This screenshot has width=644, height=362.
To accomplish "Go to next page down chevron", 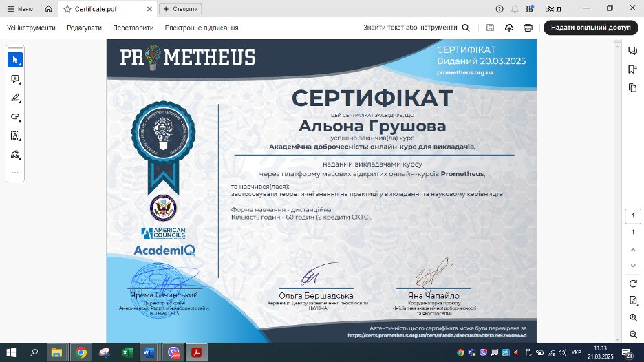I will [x=633, y=266].
